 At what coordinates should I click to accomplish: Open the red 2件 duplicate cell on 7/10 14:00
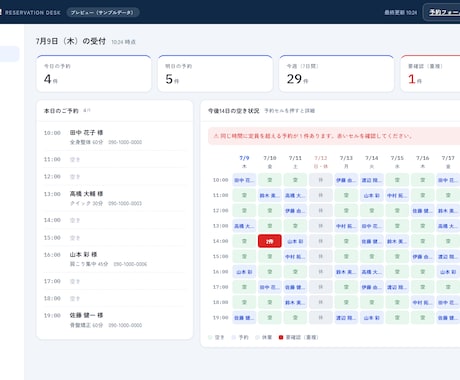pyautogui.click(x=270, y=241)
